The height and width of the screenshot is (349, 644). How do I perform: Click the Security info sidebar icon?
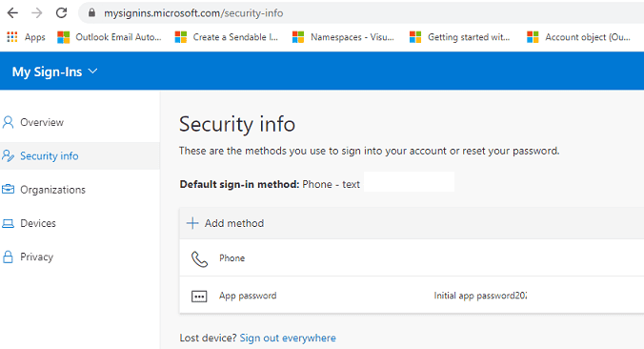tap(8, 155)
